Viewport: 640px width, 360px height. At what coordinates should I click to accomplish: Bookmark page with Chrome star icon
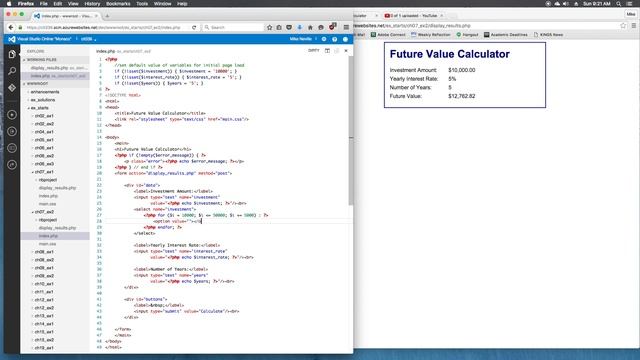(x=623, y=26)
